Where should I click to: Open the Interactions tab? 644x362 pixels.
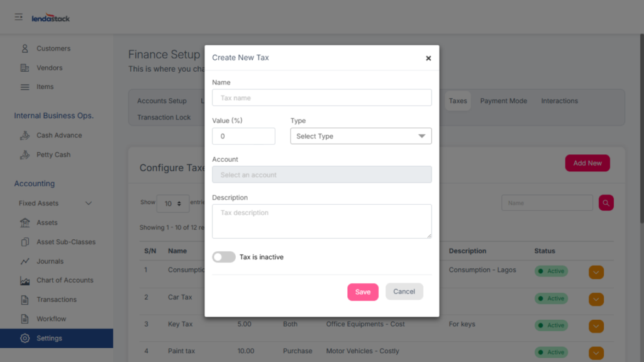559,101
